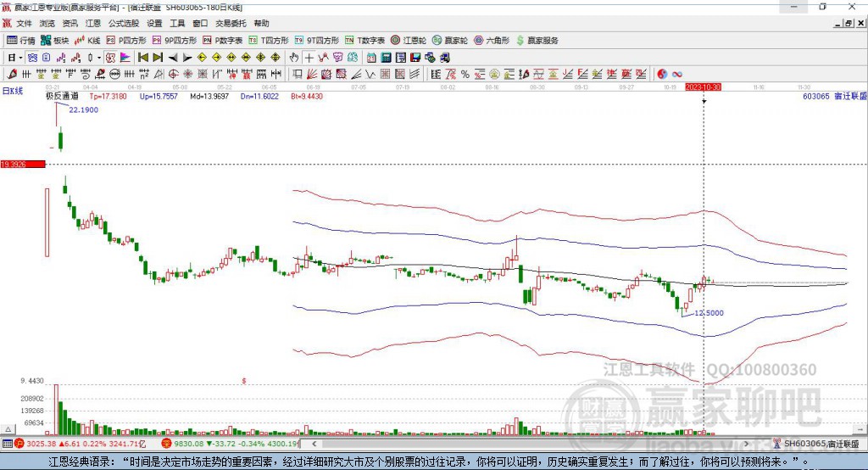Click the red-blue yin-yang sphere icon
This screenshot has height=470, width=868.
[x=662, y=75]
